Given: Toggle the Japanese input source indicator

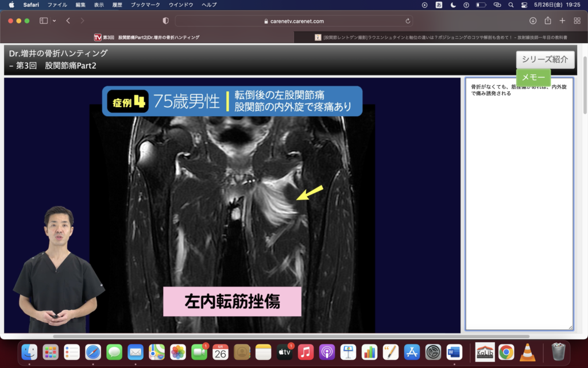Looking at the screenshot, I should pyautogui.click(x=439, y=5).
